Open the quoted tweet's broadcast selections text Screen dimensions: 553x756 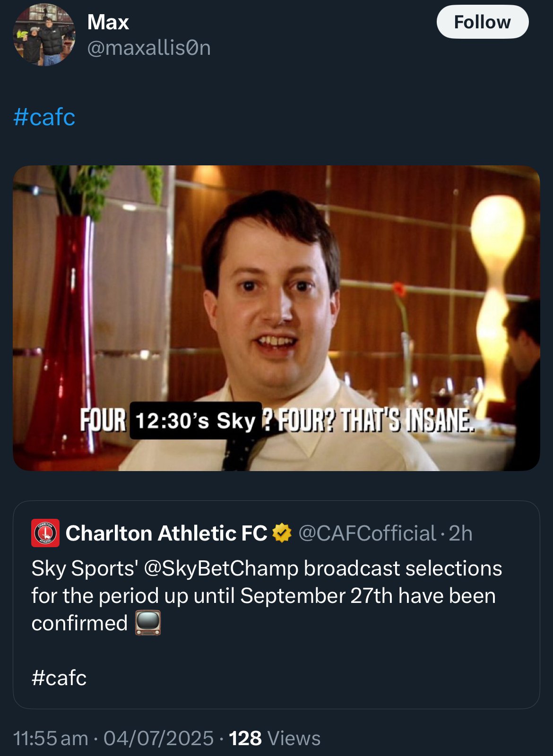coord(267,596)
